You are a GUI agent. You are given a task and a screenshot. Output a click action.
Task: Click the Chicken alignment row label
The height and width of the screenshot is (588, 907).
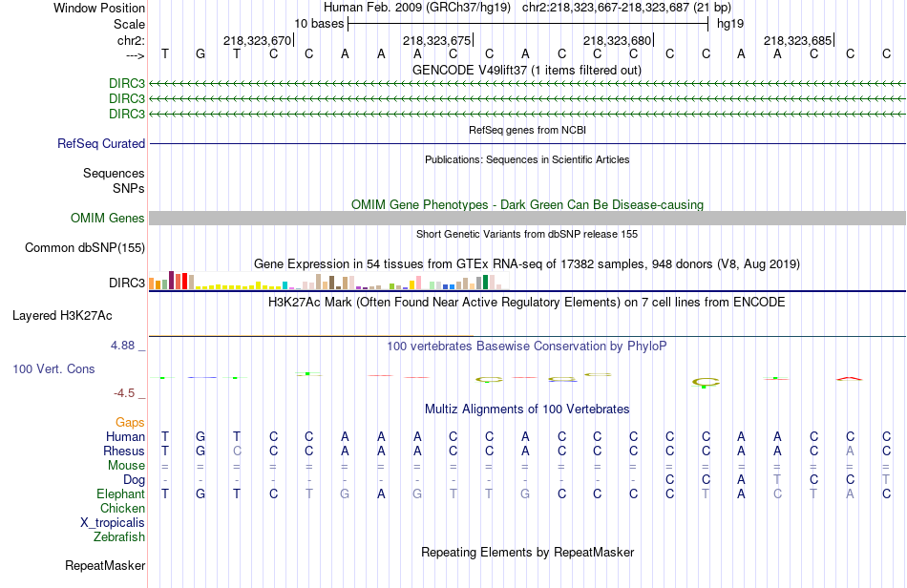click(x=122, y=508)
